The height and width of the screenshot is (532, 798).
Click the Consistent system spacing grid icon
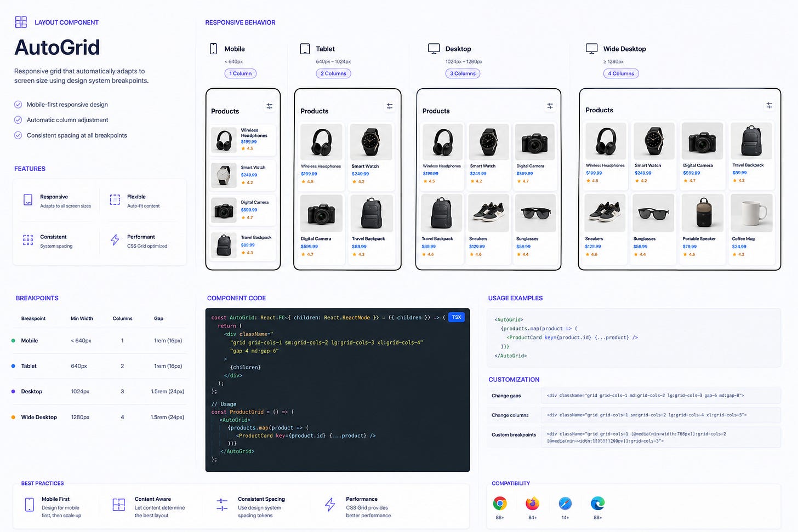click(28, 240)
